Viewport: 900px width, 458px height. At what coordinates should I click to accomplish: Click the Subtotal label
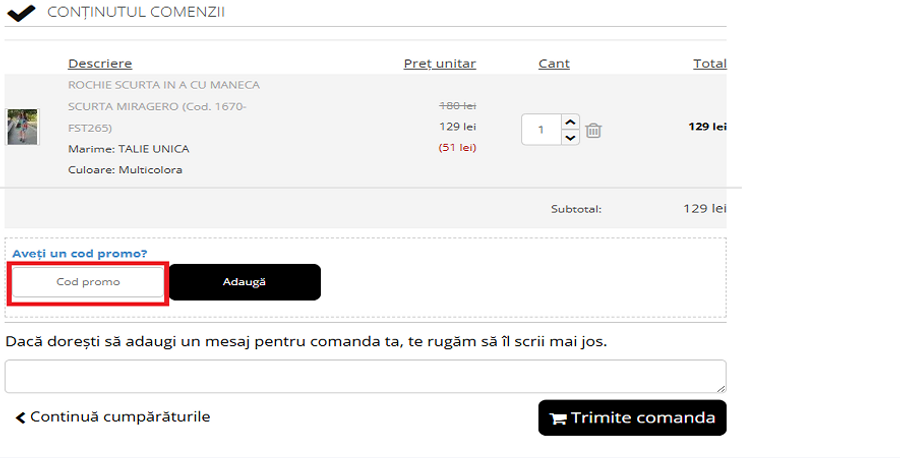pos(576,209)
